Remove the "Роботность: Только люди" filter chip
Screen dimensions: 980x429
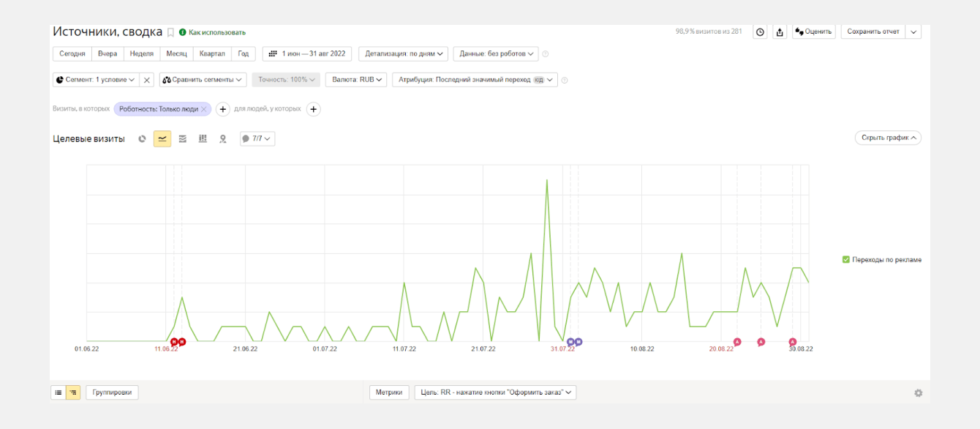[x=204, y=109]
